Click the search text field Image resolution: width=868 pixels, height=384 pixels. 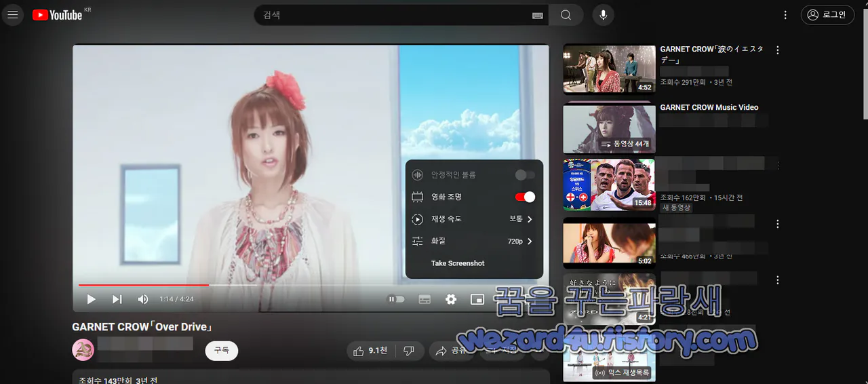pos(402,15)
